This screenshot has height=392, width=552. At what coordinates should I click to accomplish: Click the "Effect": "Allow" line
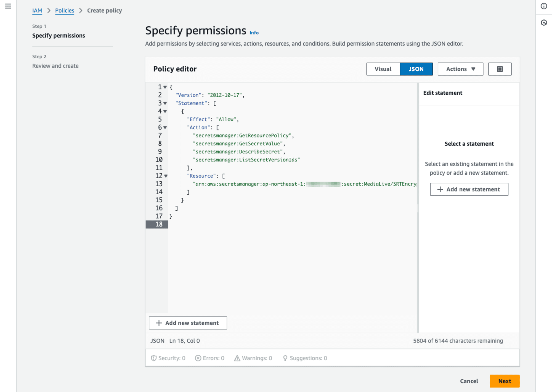coord(213,120)
